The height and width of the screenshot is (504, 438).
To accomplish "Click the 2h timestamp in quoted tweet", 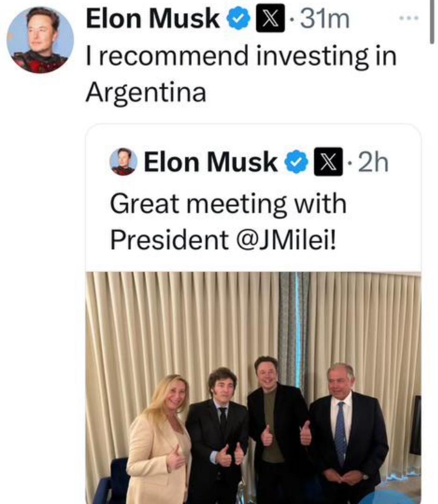I will coord(373,162).
